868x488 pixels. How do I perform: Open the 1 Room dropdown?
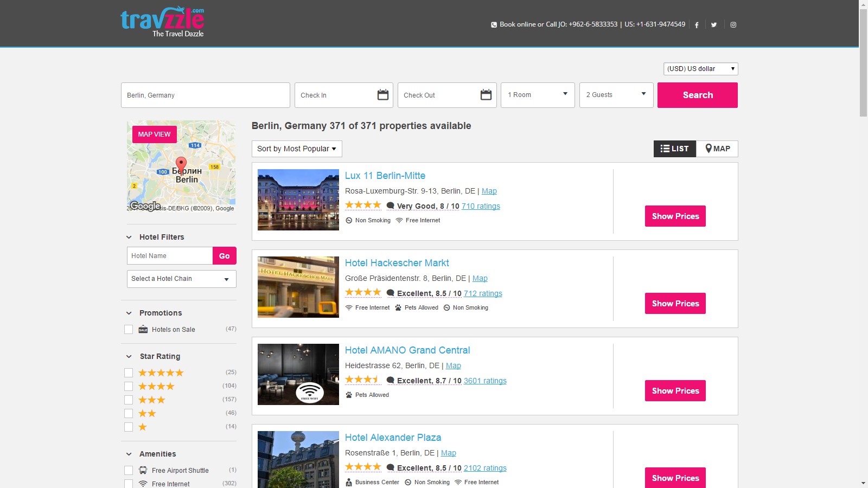coord(538,95)
